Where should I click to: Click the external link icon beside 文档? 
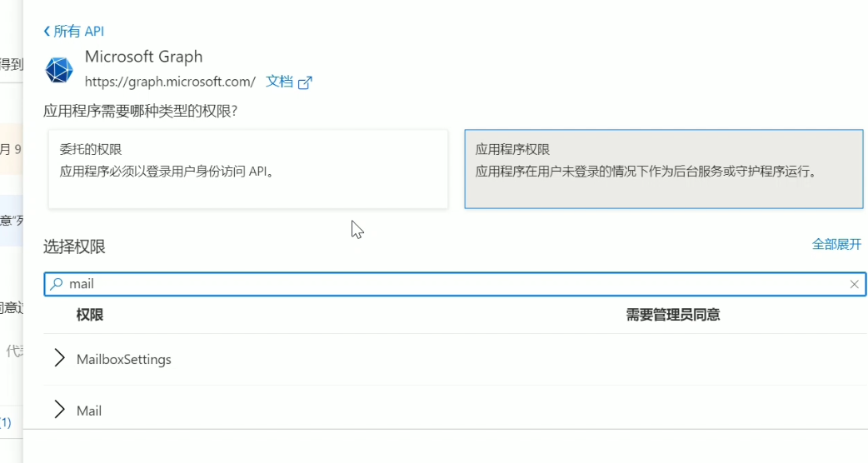(305, 83)
